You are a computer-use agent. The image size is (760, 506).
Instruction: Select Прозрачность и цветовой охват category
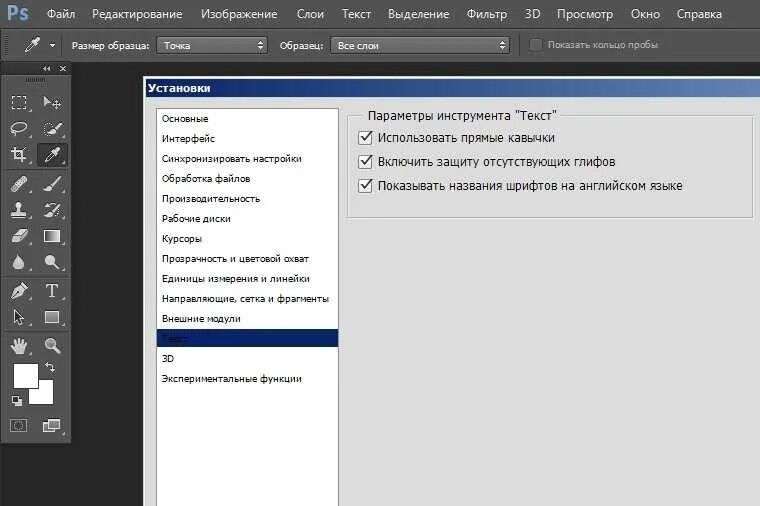[x=247, y=259]
